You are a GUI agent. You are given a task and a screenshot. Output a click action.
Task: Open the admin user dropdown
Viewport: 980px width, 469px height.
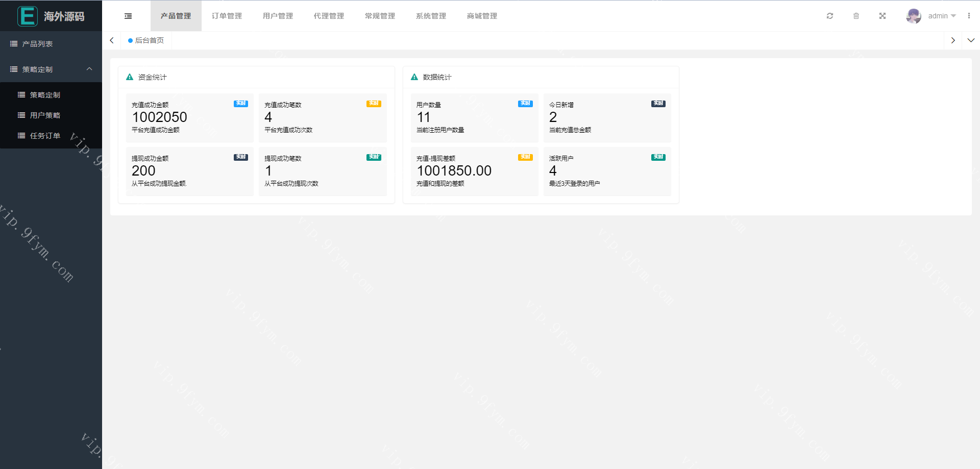pos(942,16)
